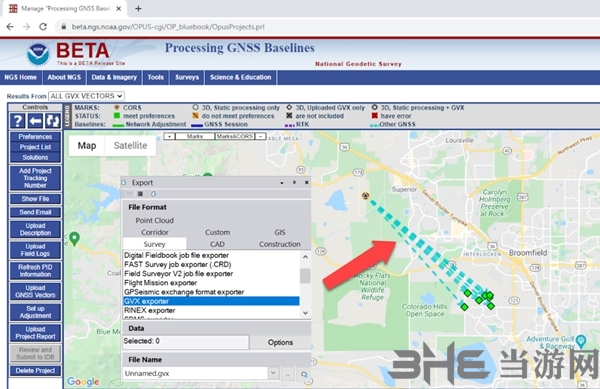Select RINEX exporter in the list
The height and width of the screenshot is (389, 600).
[211, 310]
